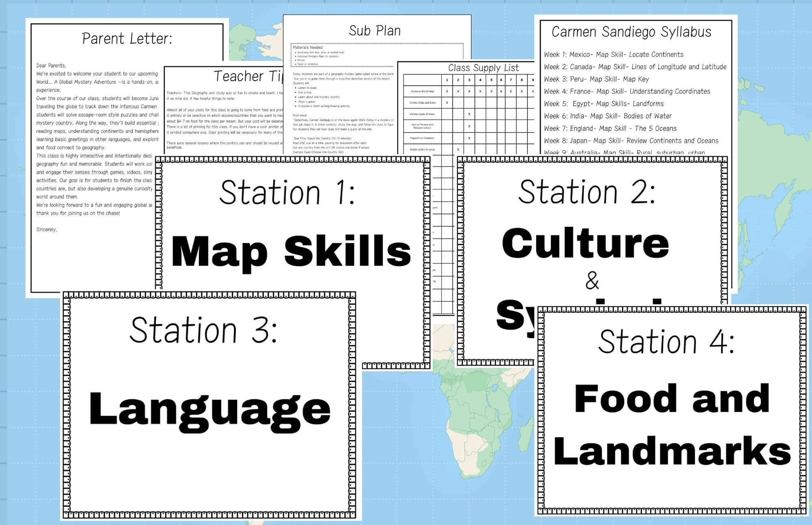Viewport: 812px width, 525px height.
Task: Click the 'Station 2:' label
Action: (586, 191)
